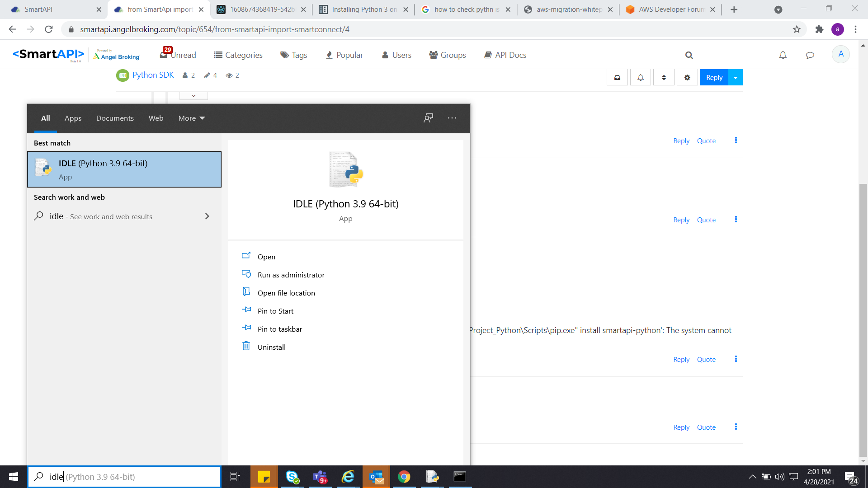This screenshot has height=488, width=868.
Task: Open search panel options ellipsis
Action: tap(452, 118)
